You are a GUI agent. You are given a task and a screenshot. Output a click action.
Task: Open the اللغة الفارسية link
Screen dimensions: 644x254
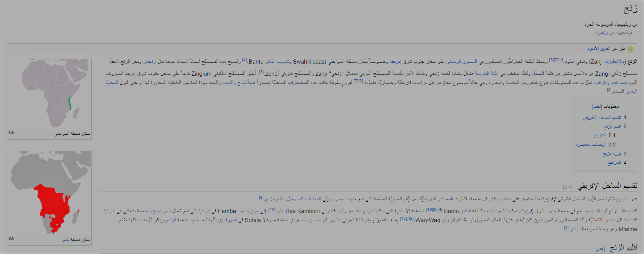pyautogui.click(x=486, y=74)
